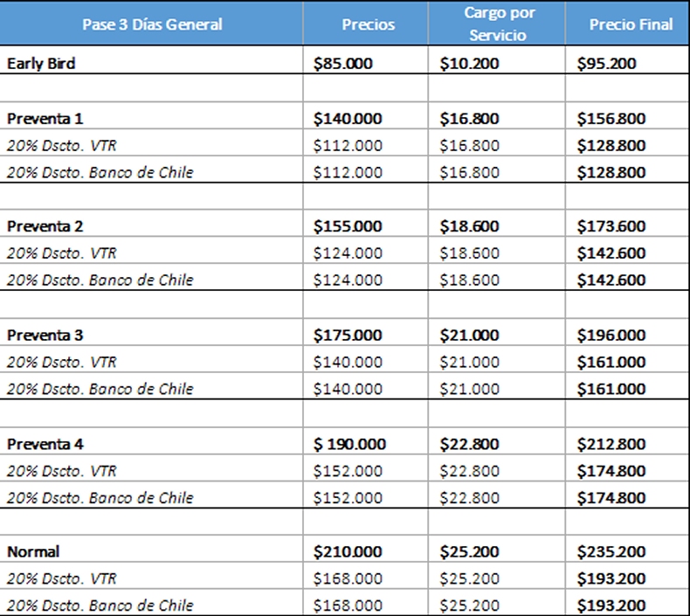Viewport: 690px width, 616px height.
Task: Select the "Precio Final" column header
Action: click(631, 24)
